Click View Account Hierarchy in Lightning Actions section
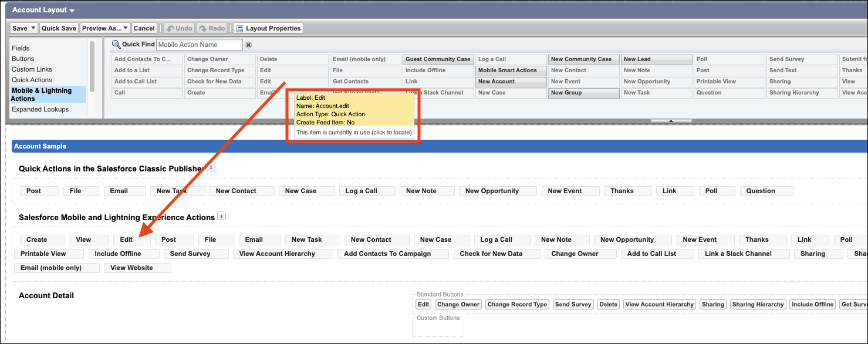Viewport: 868px width, 344px height. click(283, 254)
